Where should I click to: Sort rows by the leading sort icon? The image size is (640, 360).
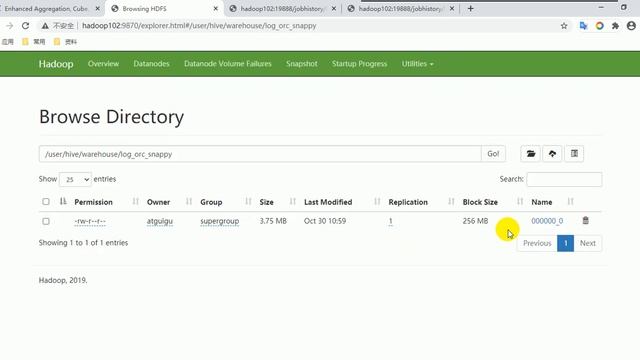tap(63, 201)
